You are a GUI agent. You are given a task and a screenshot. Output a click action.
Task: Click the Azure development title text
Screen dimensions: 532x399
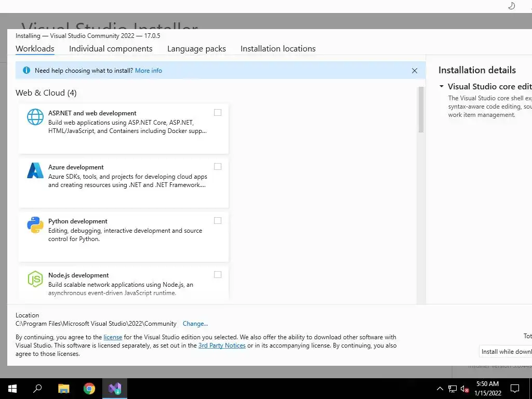[76, 167]
